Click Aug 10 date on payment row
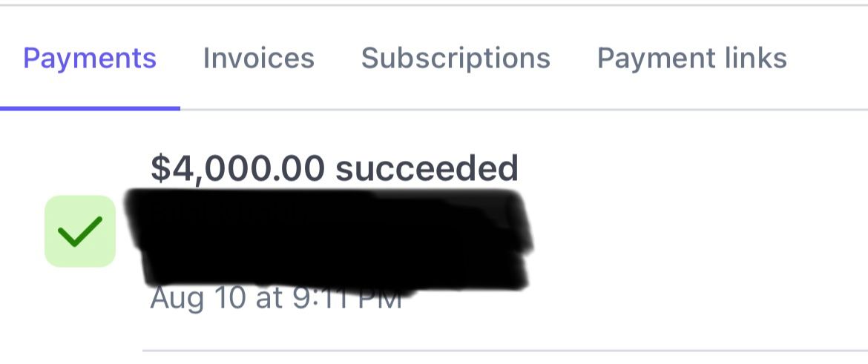This screenshot has height=364, width=868. click(189, 300)
